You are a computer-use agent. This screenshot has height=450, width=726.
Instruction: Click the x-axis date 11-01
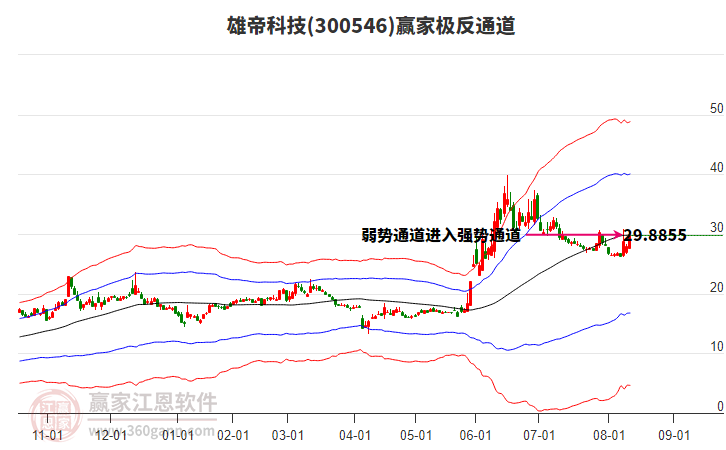click(x=48, y=436)
